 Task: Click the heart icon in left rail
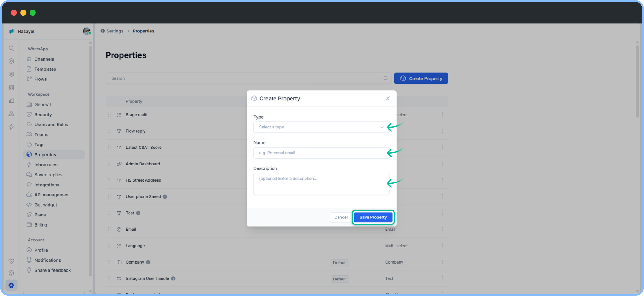[x=11, y=261]
